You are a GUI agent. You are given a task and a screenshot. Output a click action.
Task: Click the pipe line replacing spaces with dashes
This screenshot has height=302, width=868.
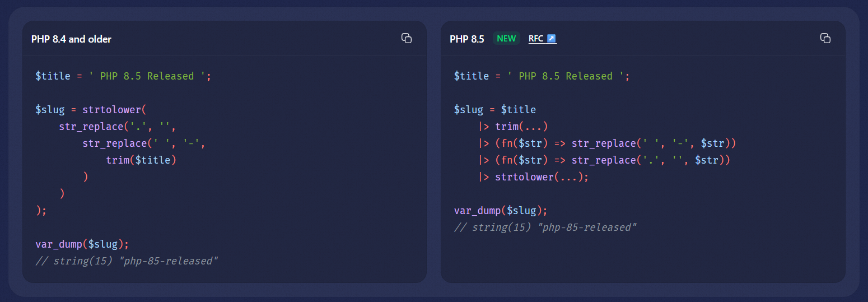[x=606, y=143]
